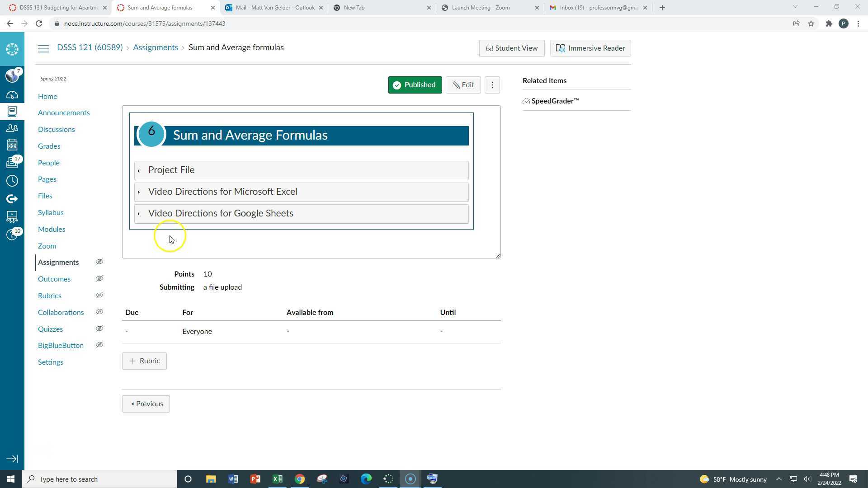Open the Help icon with 10 badge

[12, 235]
